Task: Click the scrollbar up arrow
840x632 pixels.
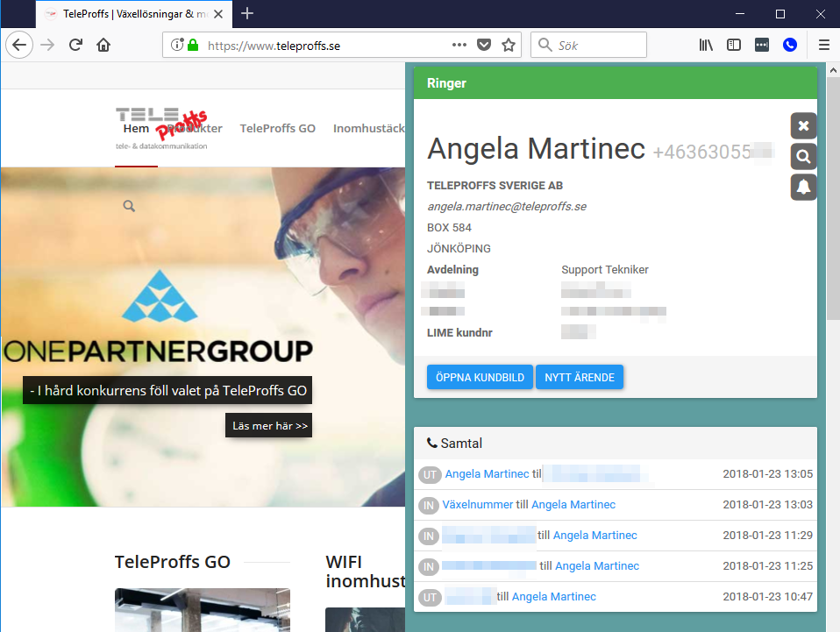Action: pos(833,70)
